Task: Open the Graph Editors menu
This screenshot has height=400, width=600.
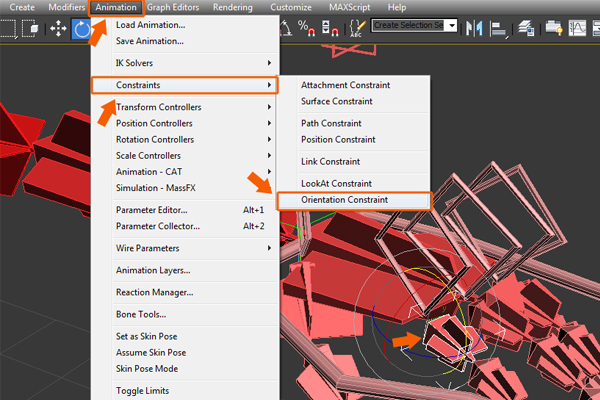Action: [x=173, y=7]
